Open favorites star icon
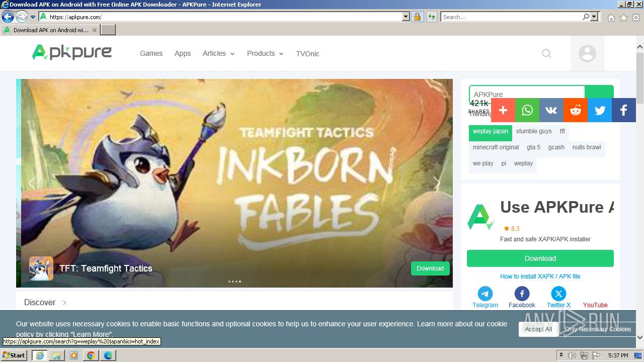 [x=623, y=18]
